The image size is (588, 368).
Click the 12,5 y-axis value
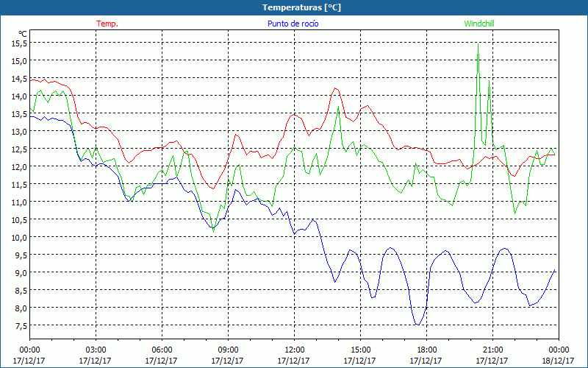[20, 149]
